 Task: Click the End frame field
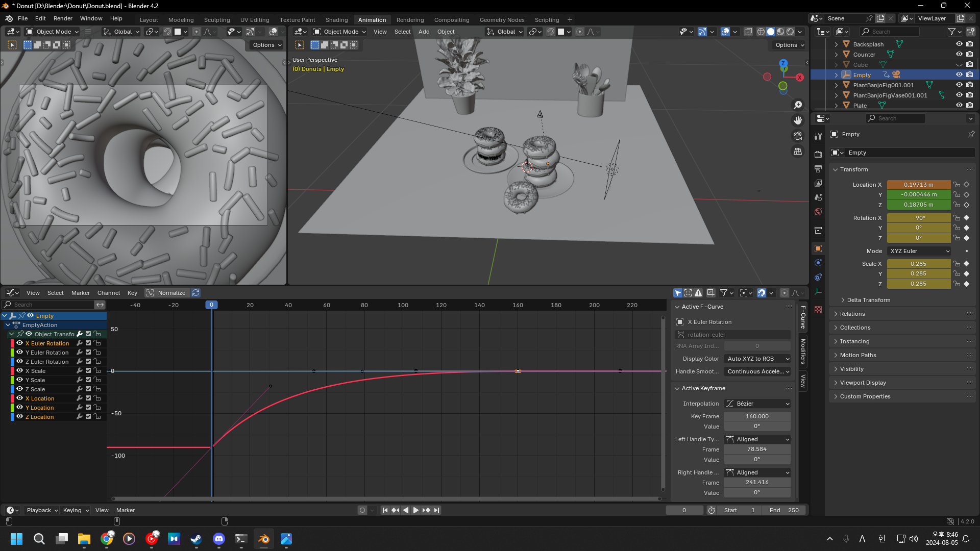pyautogui.click(x=784, y=510)
